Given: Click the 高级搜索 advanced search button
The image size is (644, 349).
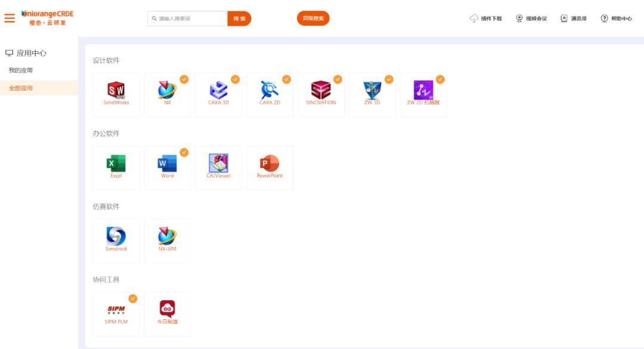Looking at the screenshot, I should point(313,18).
